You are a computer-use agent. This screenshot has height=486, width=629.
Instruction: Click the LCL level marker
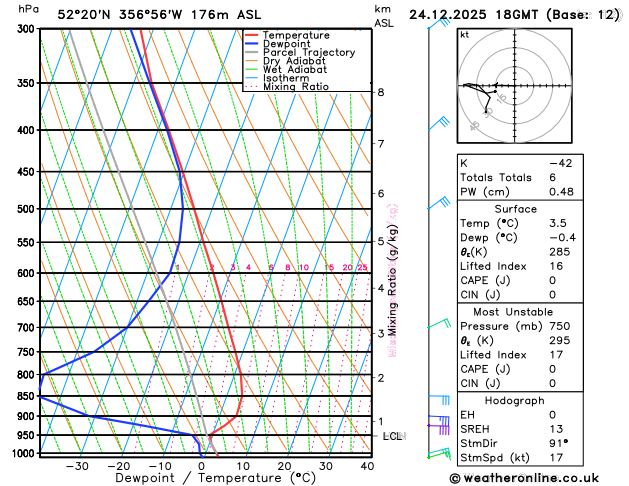[393, 436]
